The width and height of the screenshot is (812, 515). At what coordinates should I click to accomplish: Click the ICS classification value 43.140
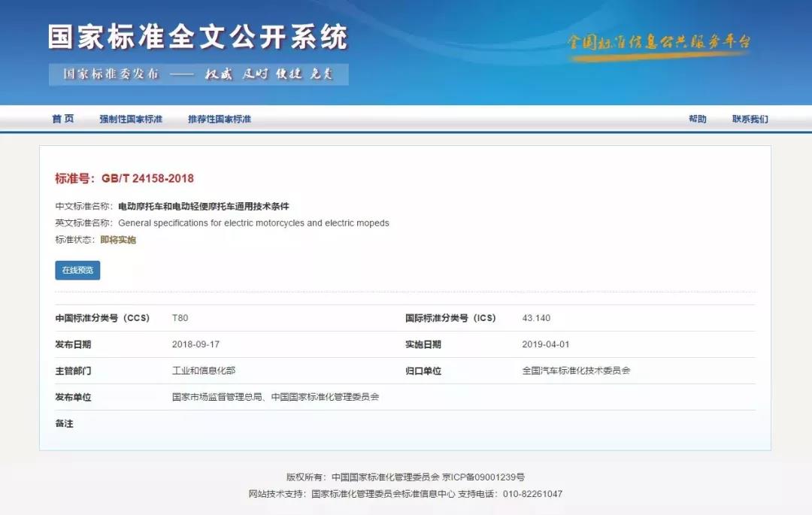tap(536, 318)
